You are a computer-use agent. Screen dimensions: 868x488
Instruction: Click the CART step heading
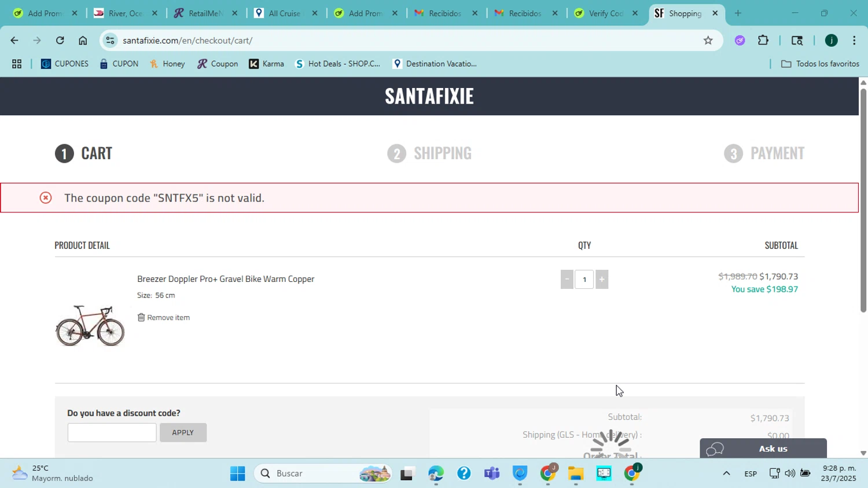[x=97, y=153]
